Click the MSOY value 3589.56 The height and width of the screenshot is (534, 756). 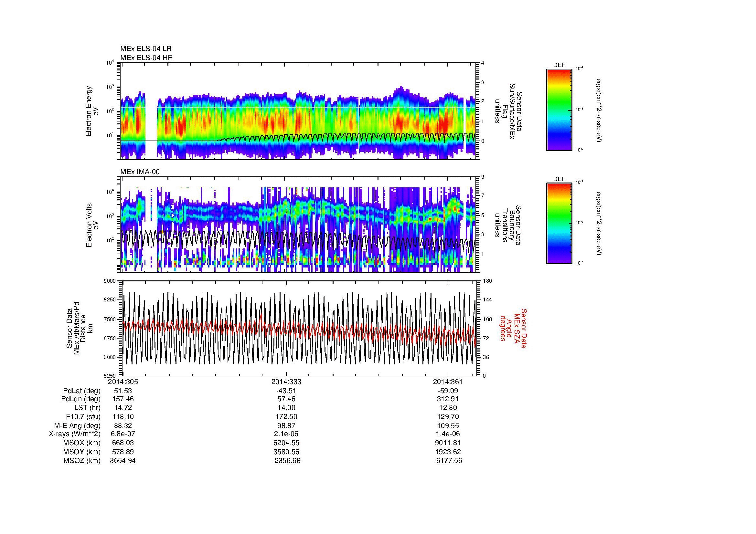[x=286, y=452]
